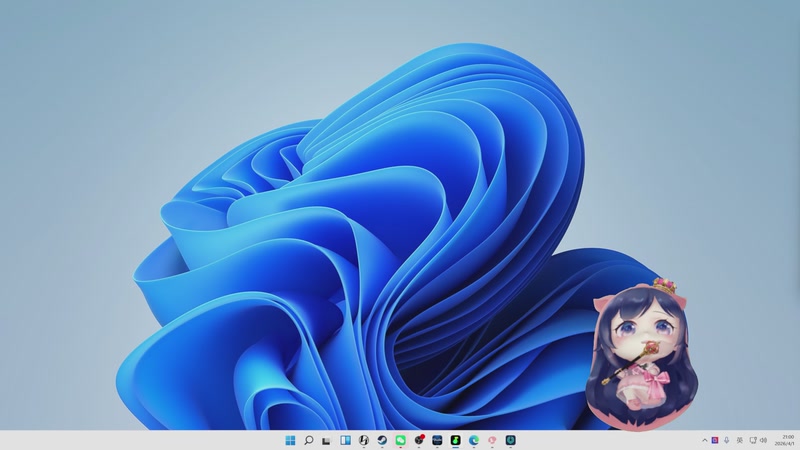This screenshot has height=450, width=800.
Task: Open the pink round taskbar app
Action: click(492, 440)
